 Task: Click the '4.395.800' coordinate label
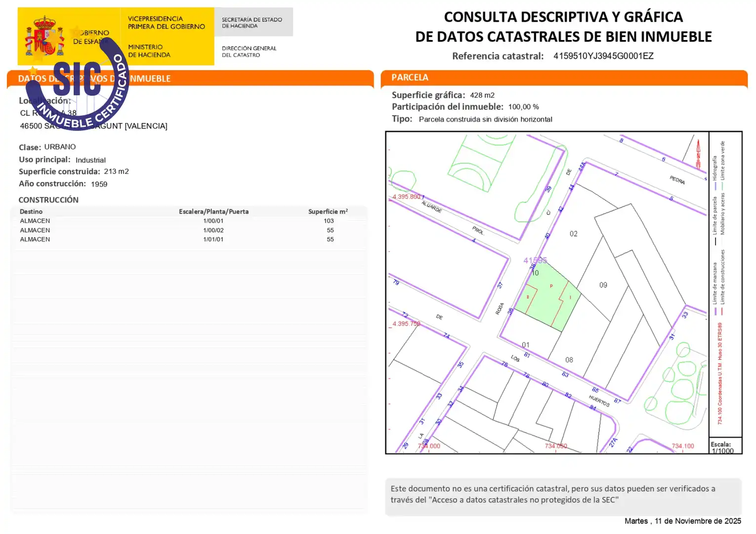(406, 197)
